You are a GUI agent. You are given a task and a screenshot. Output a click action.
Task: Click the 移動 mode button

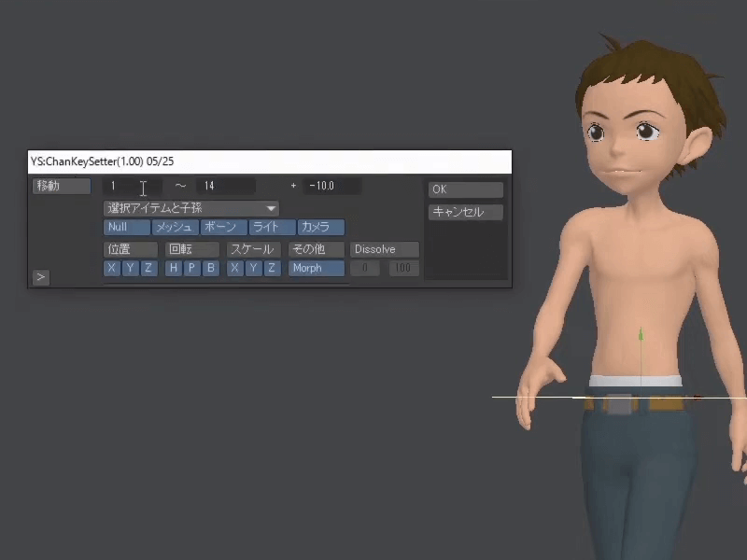[x=62, y=186]
